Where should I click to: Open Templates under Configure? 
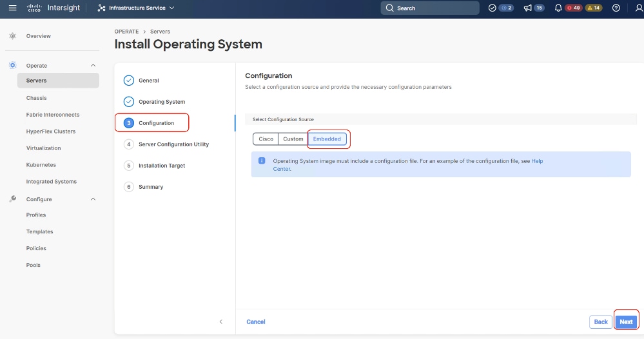pos(40,232)
